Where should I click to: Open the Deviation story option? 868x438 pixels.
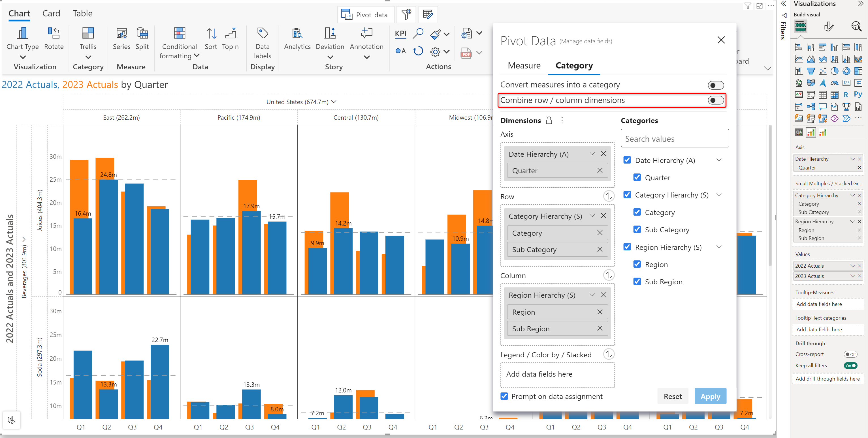click(330, 43)
